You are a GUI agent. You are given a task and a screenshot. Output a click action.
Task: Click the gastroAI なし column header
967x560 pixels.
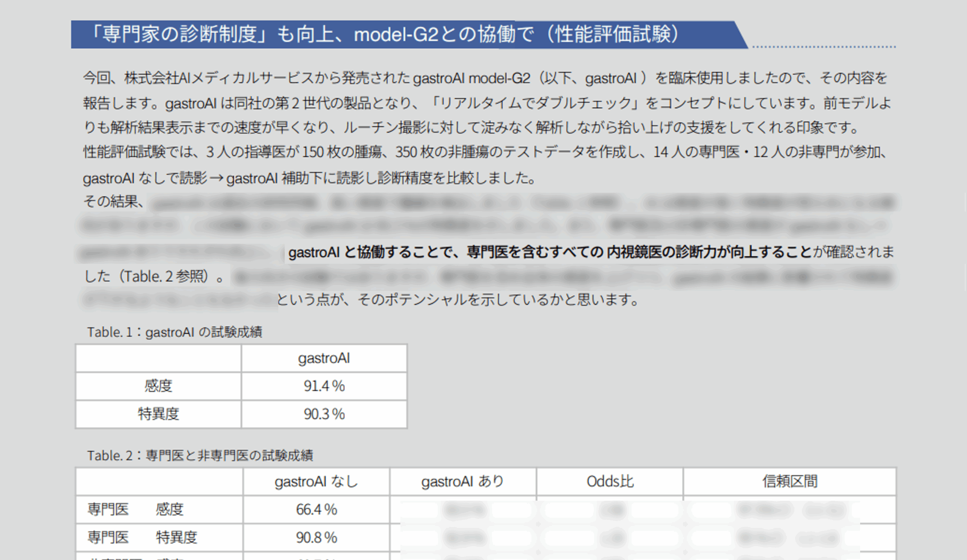(316, 481)
